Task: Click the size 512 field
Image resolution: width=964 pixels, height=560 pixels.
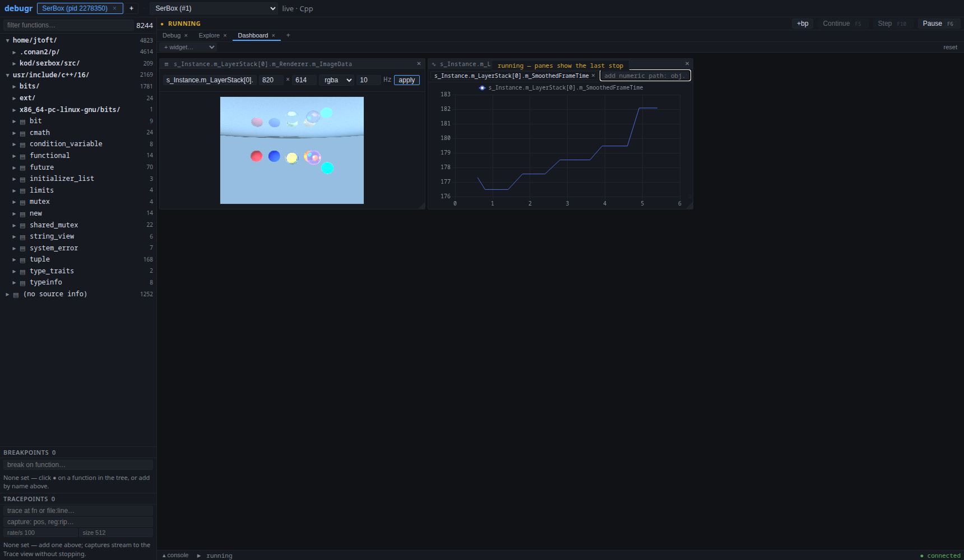Action: coord(116,533)
